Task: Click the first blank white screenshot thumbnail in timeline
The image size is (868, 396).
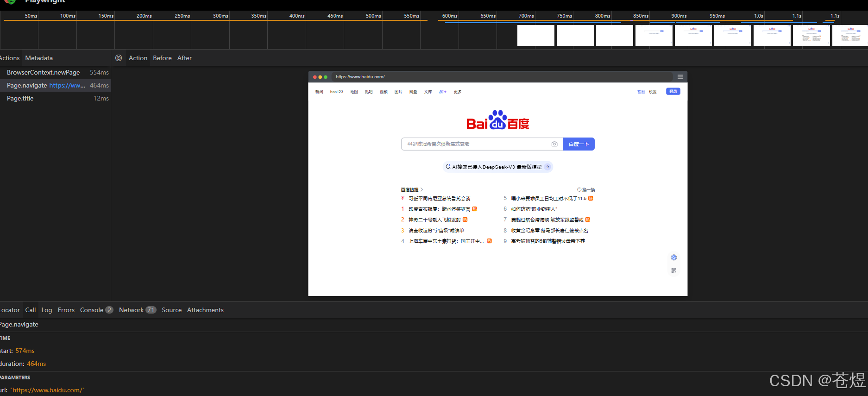Action: pos(536,35)
